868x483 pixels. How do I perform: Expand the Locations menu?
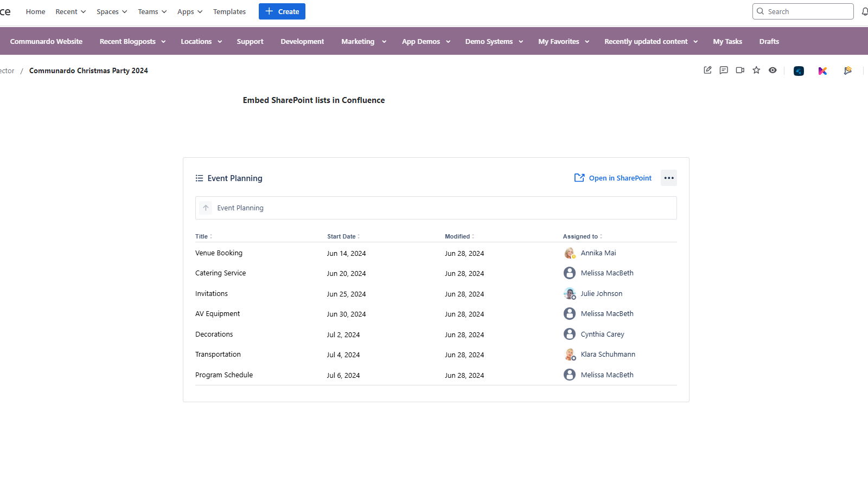click(201, 41)
